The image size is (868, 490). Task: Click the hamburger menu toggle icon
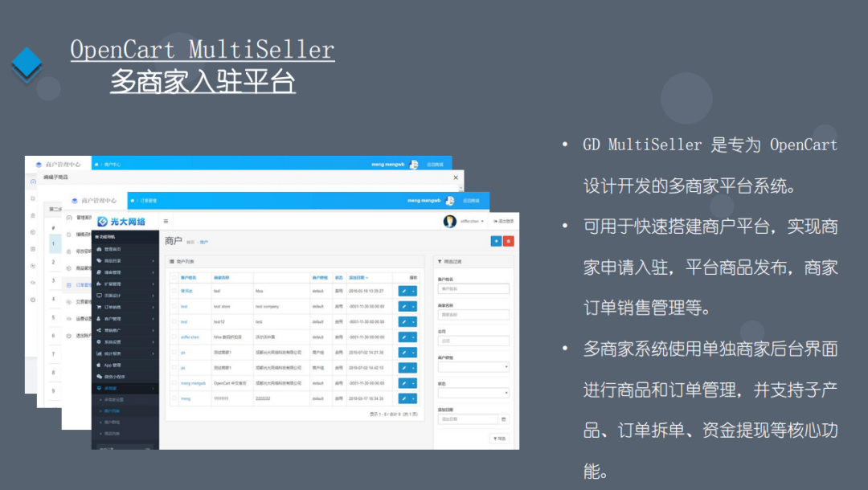coord(166,221)
